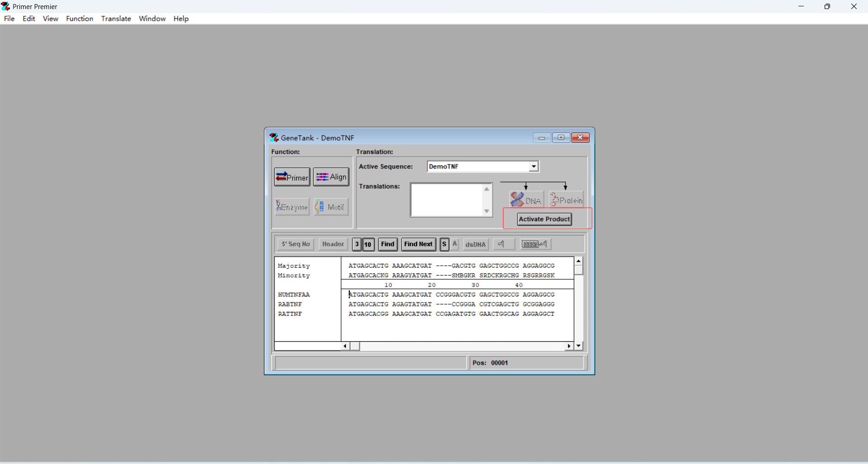This screenshot has height=464, width=868.
Task: Click the GeneTank window logo icon
Action: pos(274,138)
